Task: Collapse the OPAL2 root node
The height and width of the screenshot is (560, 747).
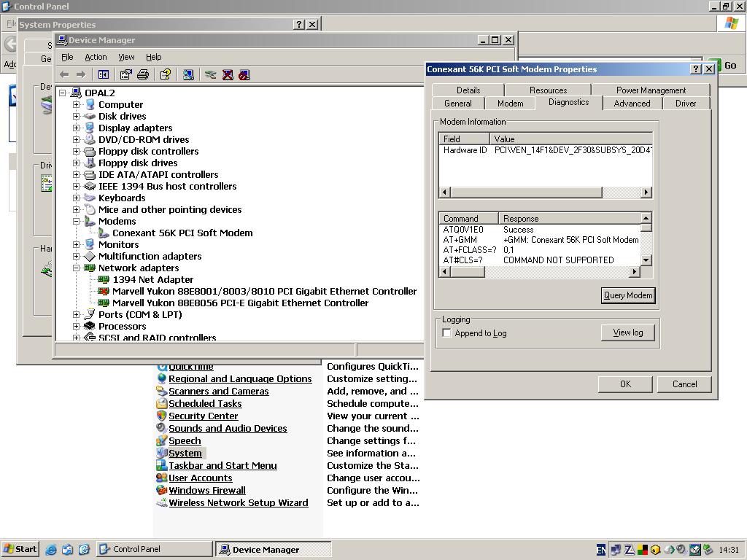Action: click(x=63, y=93)
